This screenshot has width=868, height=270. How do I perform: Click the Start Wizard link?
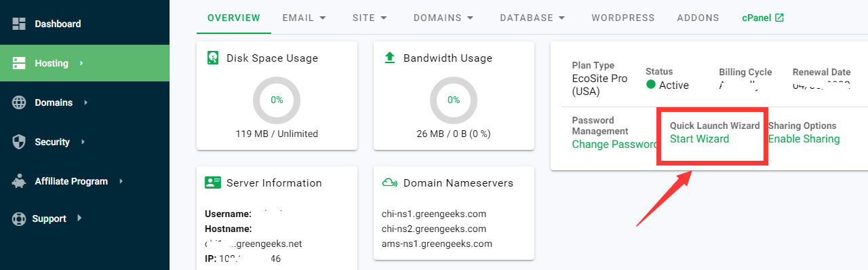tap(699, 139)
